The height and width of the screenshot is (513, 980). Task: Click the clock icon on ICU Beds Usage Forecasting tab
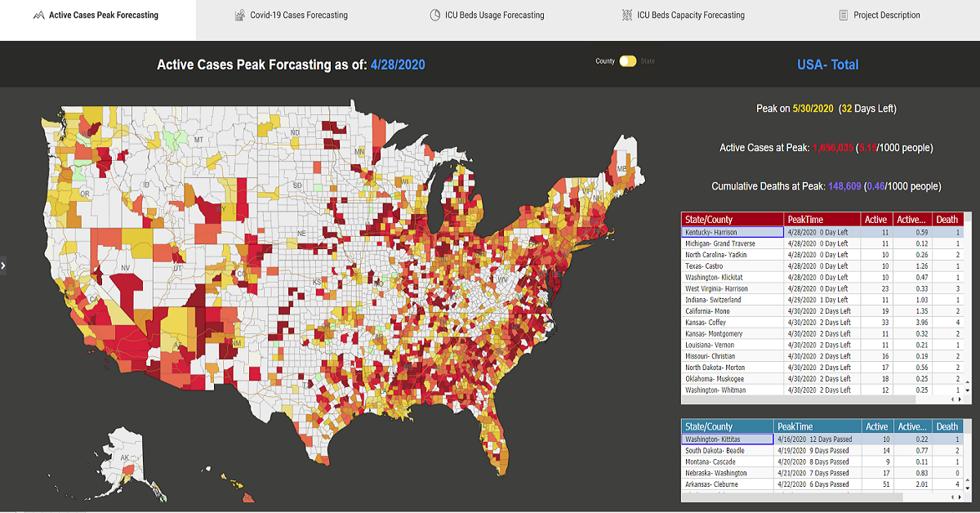[x=434, y=15]
